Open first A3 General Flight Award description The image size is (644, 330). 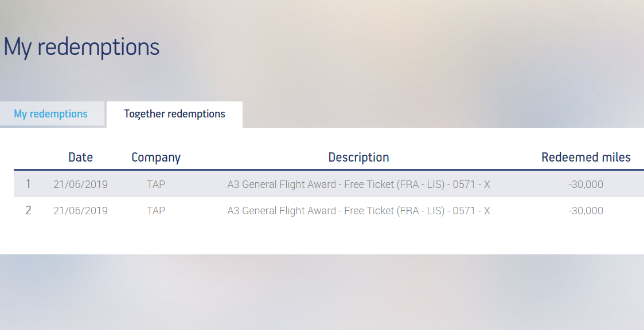coord(358,184)
